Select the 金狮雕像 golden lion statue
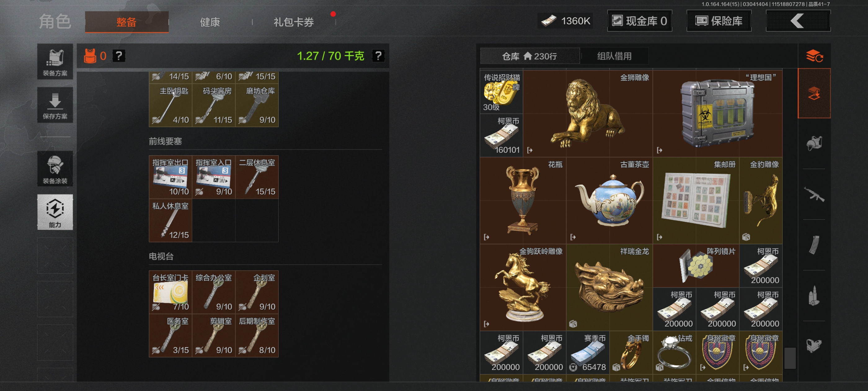Screen dimensions: 868x391 588,113
